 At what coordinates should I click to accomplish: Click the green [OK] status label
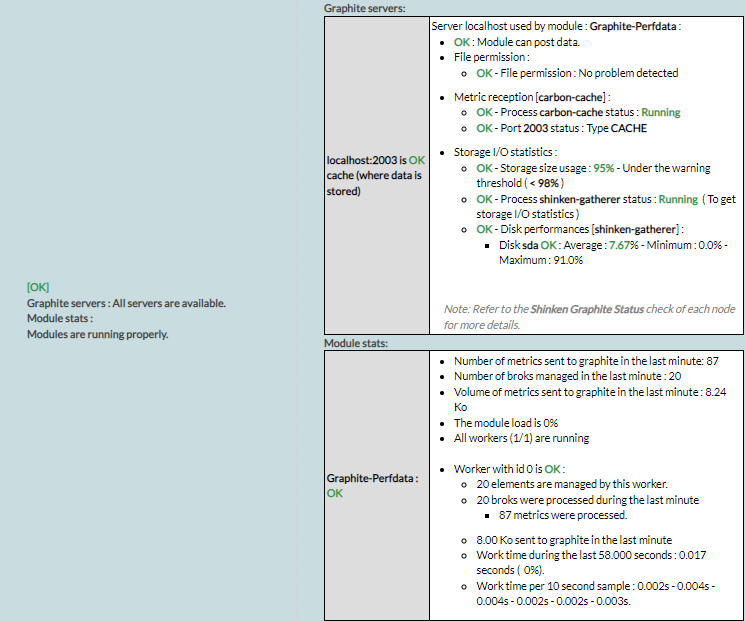coord(38,287)
